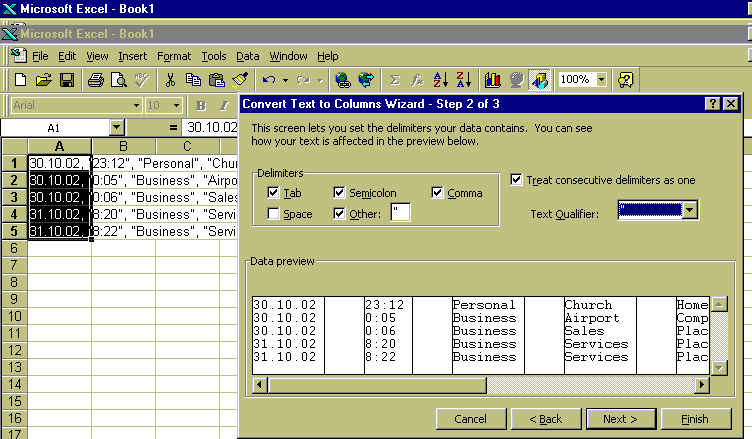The height and width of the screenshot is (439, 752).
Task: Click Sort Ascending A-Z icon
Action: 441,80
